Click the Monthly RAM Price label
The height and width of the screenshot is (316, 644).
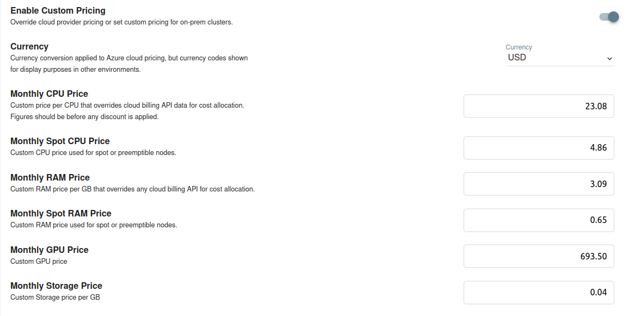tap(50, 177)
